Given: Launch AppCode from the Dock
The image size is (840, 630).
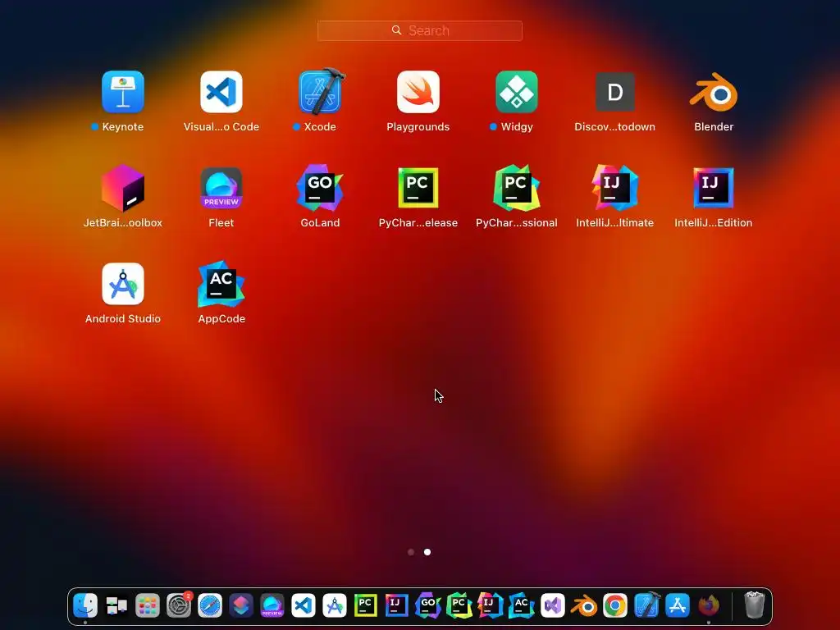Looking at the screenshot, I should 521,606.
